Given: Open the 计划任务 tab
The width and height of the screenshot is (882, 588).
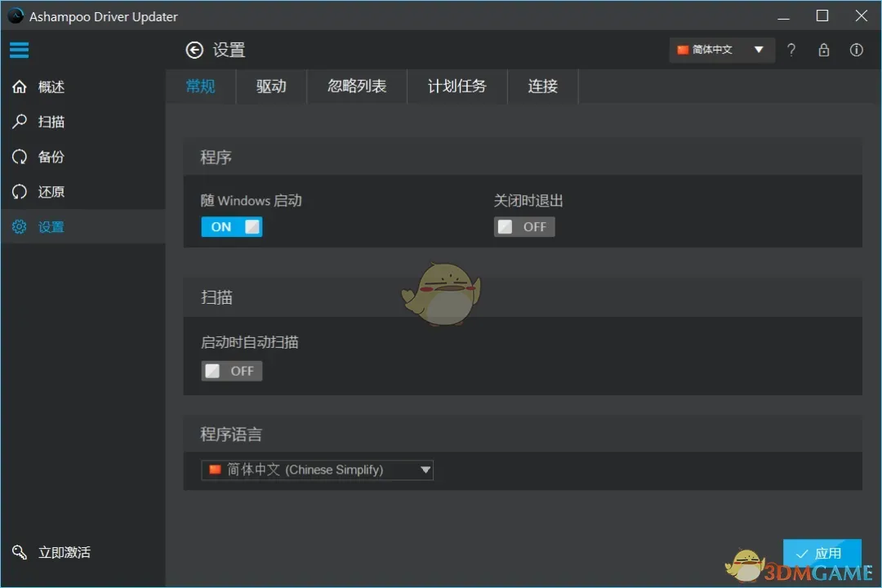Looking at the screenshot, I should pyautogui.click(x=457, y=87).
